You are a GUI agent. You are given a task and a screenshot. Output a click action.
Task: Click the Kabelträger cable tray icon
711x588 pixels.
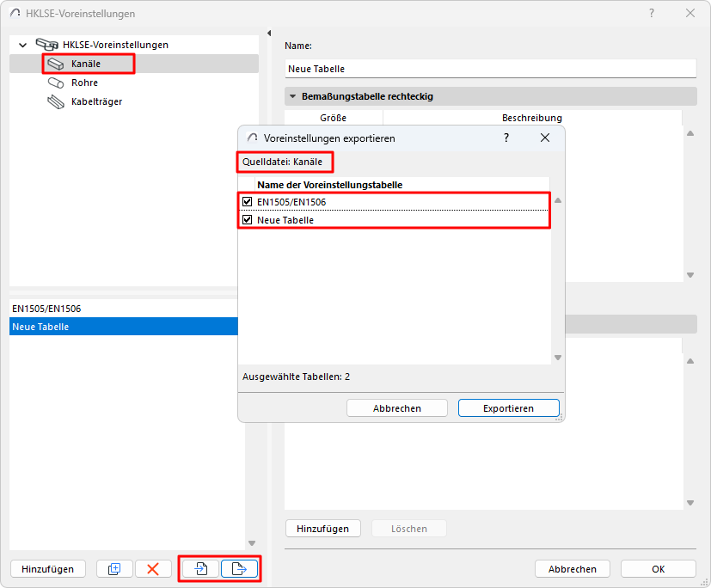tap(56, 101)
